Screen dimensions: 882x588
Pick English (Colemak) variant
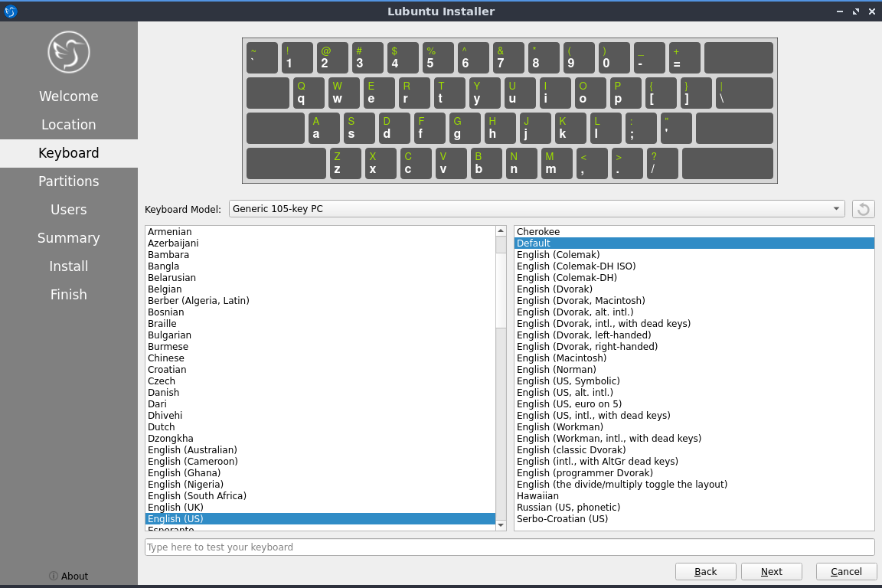(558, 255)
